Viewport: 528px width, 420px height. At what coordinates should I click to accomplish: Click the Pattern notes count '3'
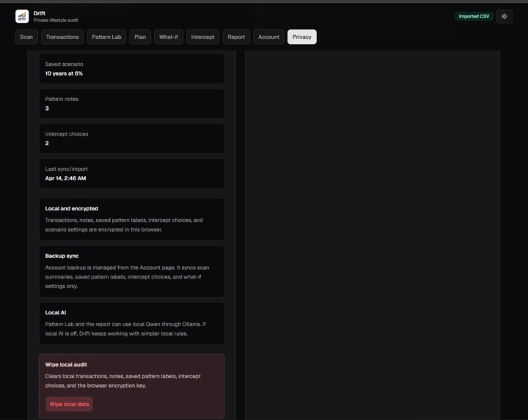pos(47,108)
